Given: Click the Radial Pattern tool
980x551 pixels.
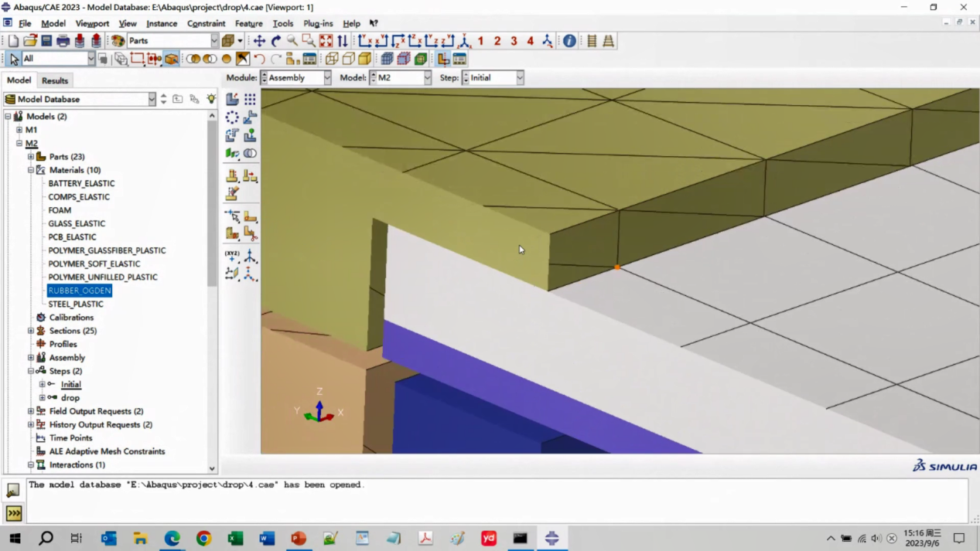Looking at the screenshot, I should (232, 117).
